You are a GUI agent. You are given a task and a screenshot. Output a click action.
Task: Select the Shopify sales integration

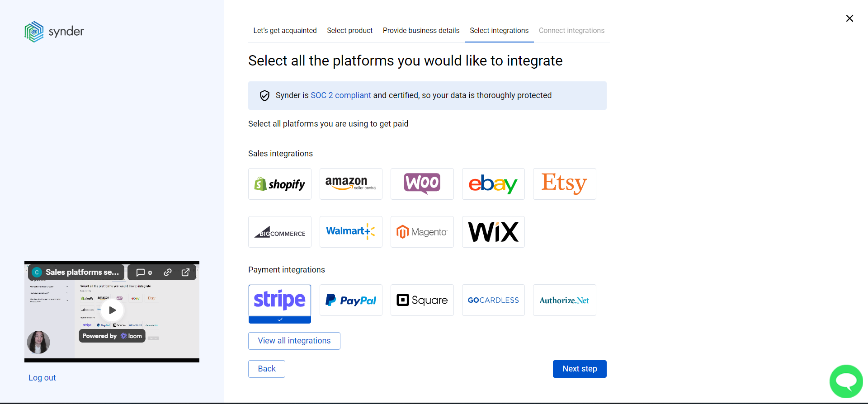[x=279, y=183]
